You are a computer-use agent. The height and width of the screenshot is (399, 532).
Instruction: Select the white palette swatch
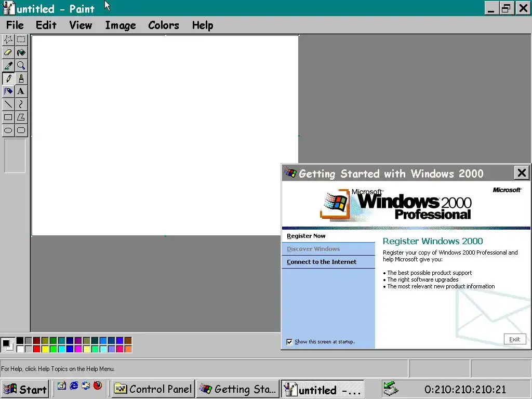point(20,349)
